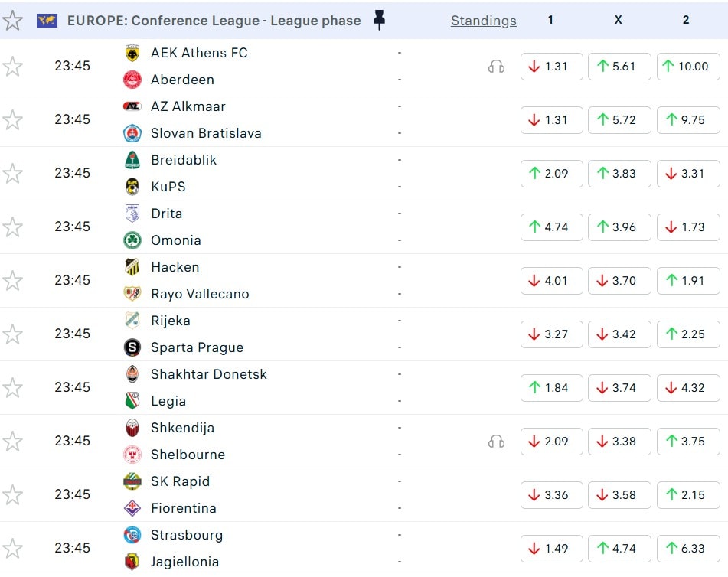Add Strasbourg vs Jagiellonia to favorites
Viewport: 728px width, 577px height.
point(12,549)
